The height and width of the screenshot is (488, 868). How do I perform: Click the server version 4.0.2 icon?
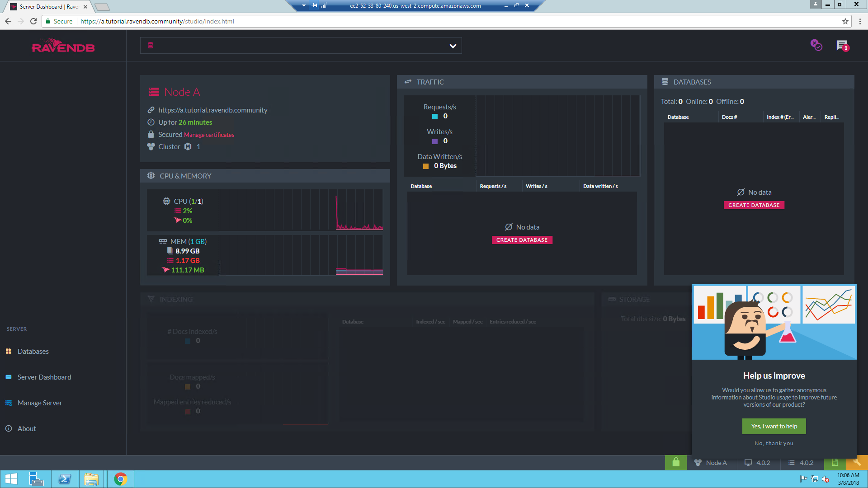(791, 463)
